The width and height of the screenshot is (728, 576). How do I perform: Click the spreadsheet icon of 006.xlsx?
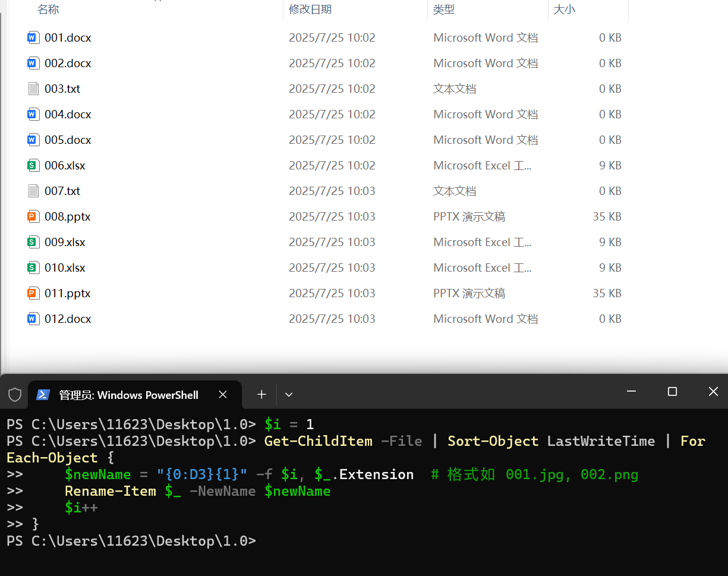(x=33, y=165)
